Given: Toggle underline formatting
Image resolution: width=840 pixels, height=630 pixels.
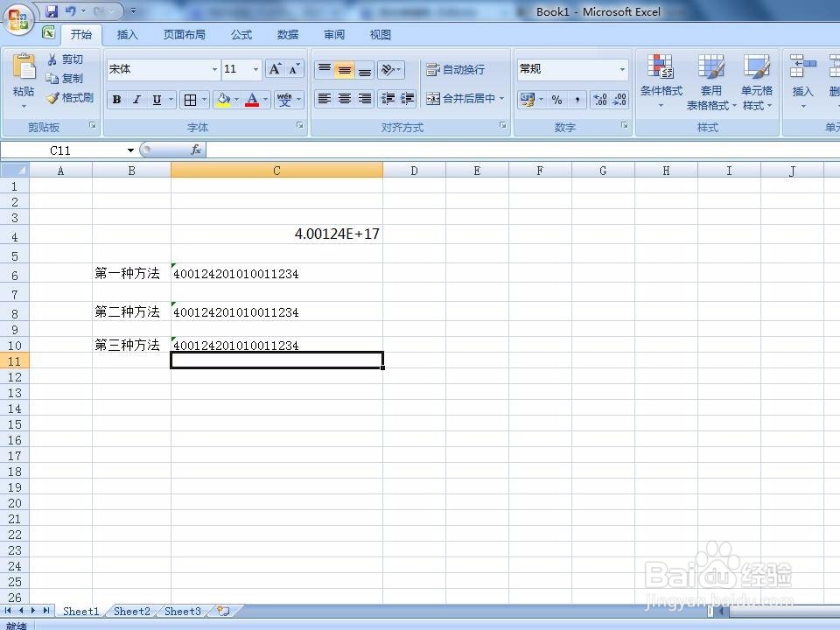Looking at the screenshot, I should 157,100.
